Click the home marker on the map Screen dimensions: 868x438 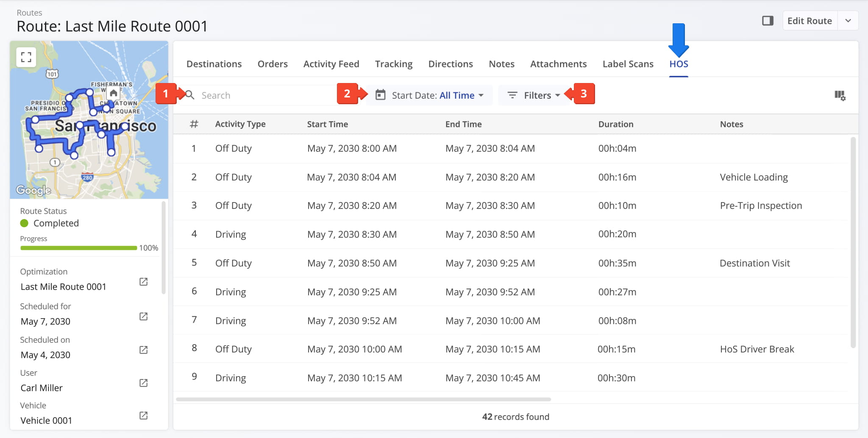pyautogui.click(x=113, y=93)
